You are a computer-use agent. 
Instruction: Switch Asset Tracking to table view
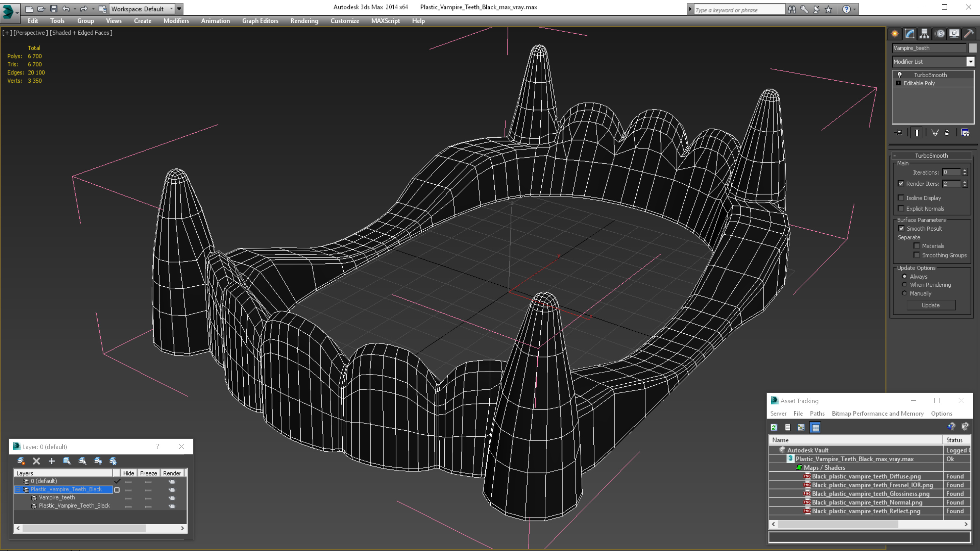pos(815,428)
